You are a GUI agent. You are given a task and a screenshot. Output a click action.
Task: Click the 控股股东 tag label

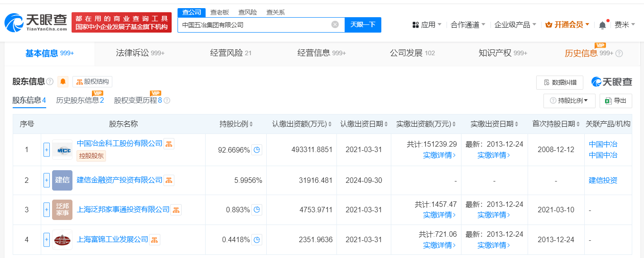click(x=91, y=156)
